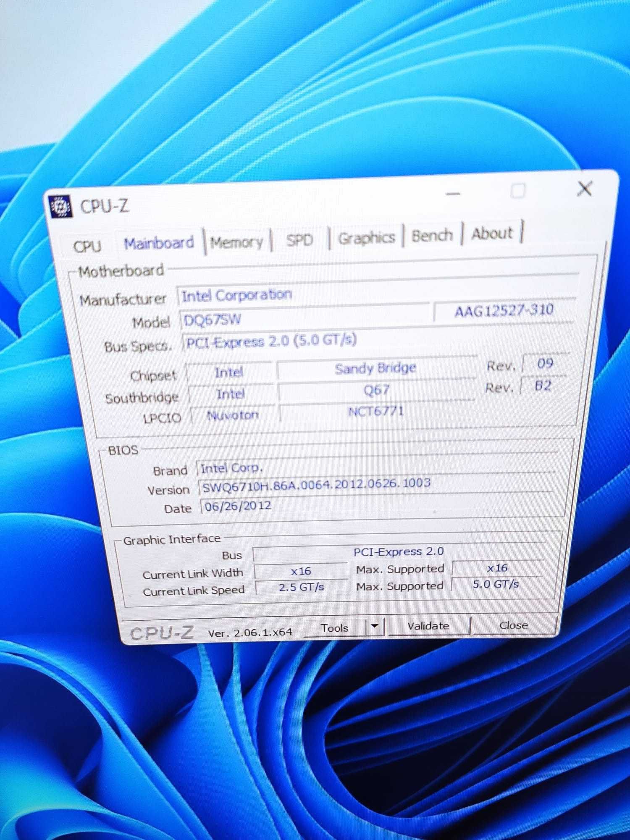Click the Chipset vendor Intel field

229,372
